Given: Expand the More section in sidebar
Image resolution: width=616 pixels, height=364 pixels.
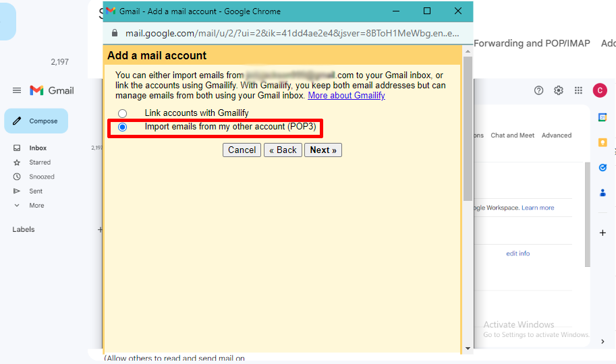Looking at the screenshot, I should [x=36, y=206].
